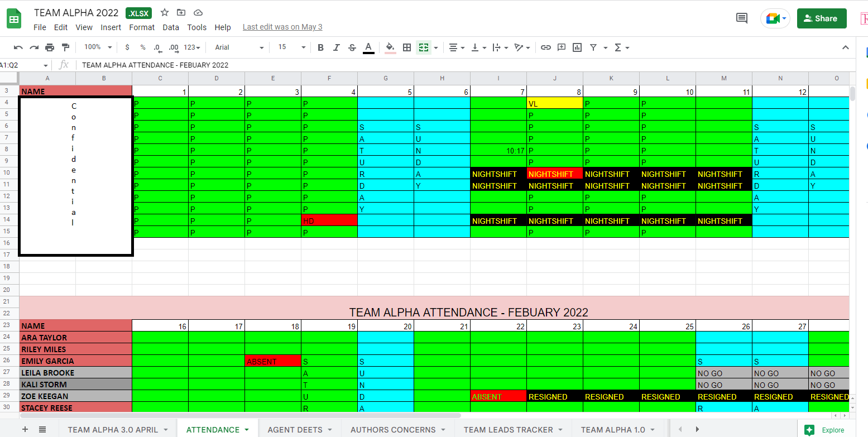The height and width of the screenshot is (437, 868).
Task: Open comment history icon
Action: point(742,18)
